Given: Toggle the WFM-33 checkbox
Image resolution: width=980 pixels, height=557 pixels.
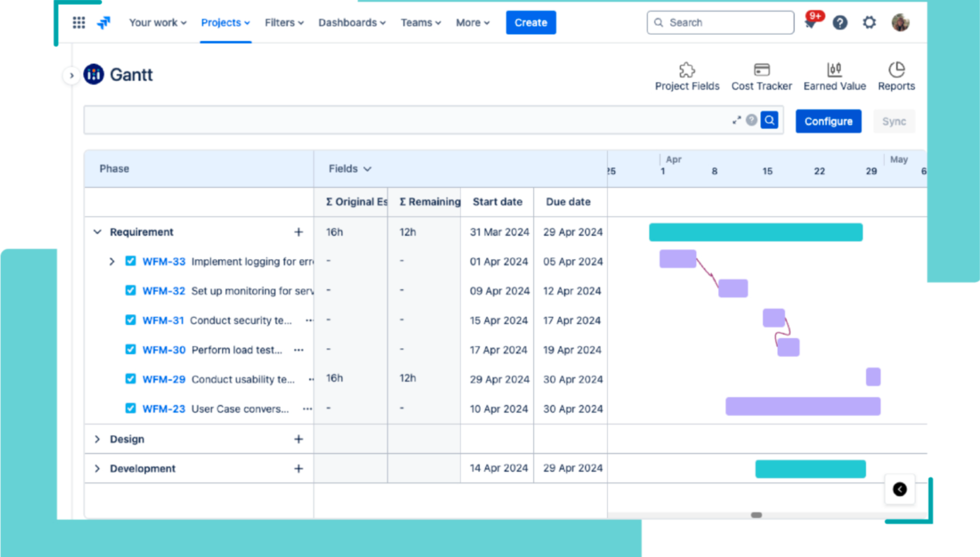Looking at the screenshot, I should coord(130,261).
